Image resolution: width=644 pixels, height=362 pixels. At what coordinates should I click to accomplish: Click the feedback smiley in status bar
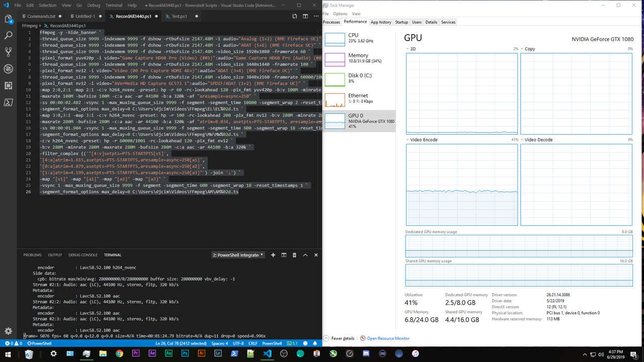tap(306, 343)
